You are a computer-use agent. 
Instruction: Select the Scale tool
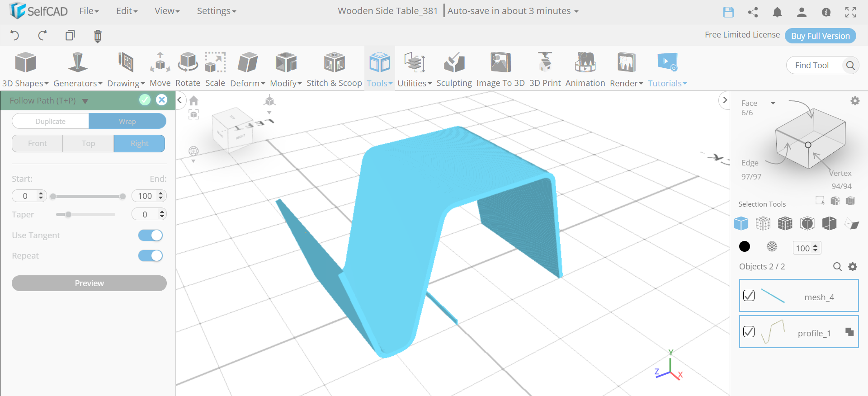[215, 69]
